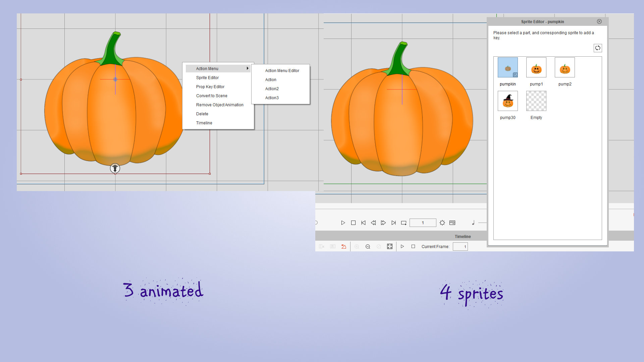Click the Current Frame input field
Screen dimensions: 644x362
[460, 247]
